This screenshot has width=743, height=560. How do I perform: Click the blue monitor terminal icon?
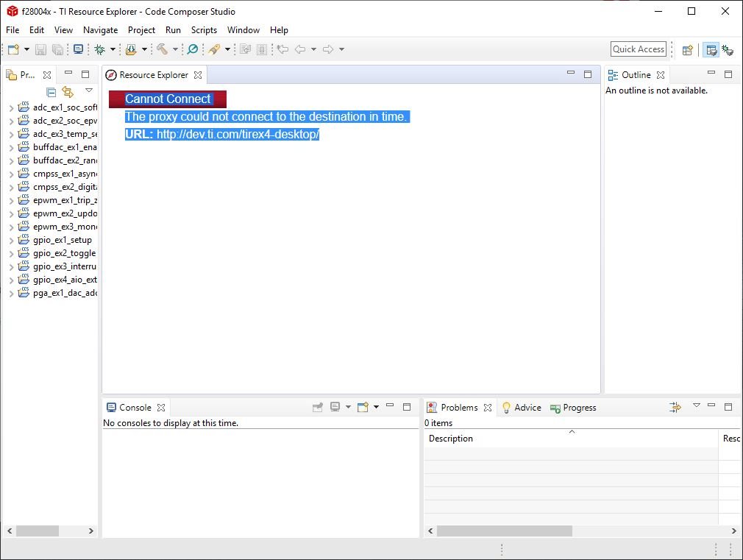79,49
